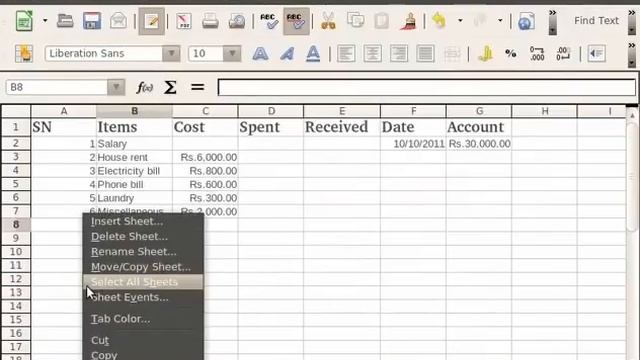
Task: Click the Copy toolbar icon
Action: click(356, 20)
